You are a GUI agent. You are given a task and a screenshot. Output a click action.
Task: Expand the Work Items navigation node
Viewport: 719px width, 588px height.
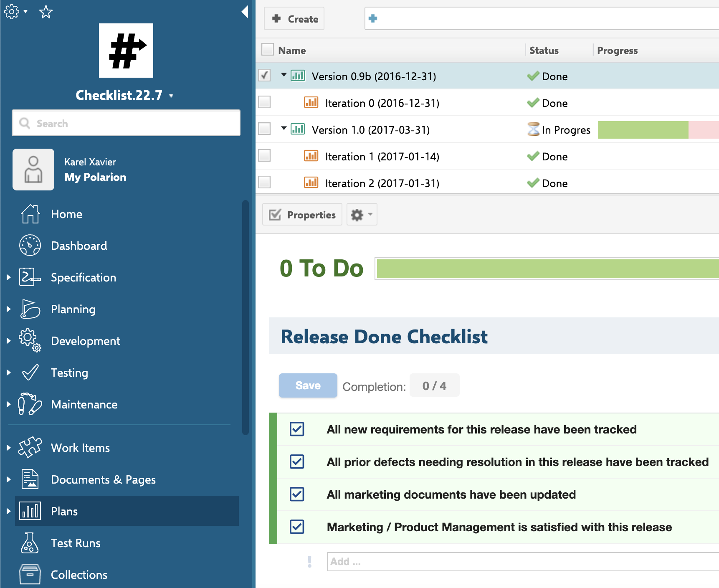pyautogui.click(x=8, y=448)
